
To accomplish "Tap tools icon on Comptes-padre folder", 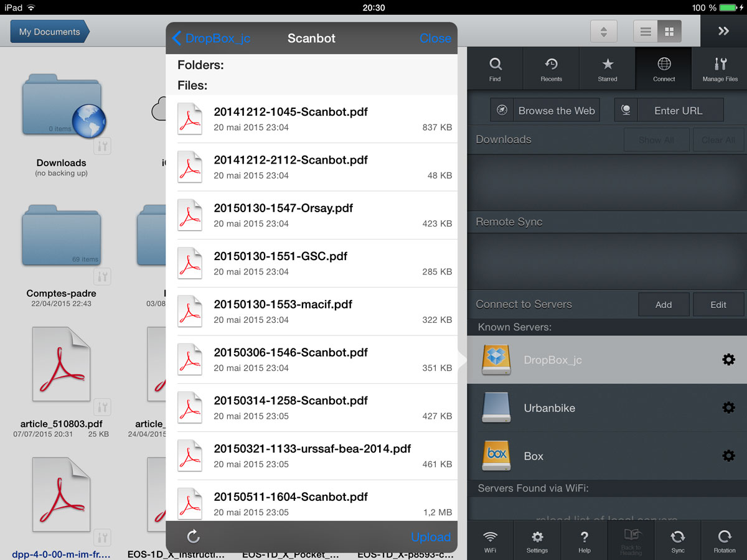I will pyautogui.click(x=103, y=276).
